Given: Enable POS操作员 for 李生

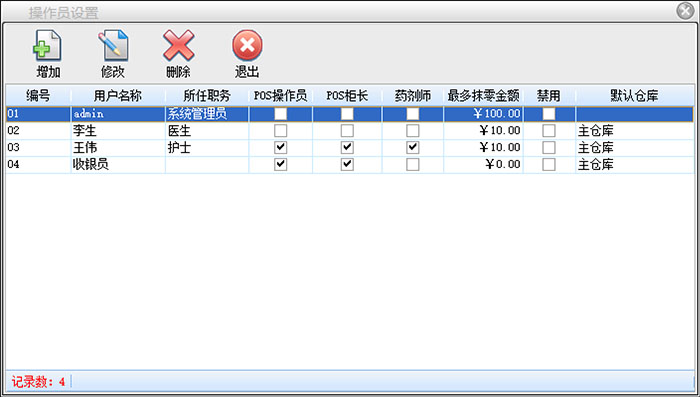Looking at the screenshot, I should [x=280, y=130].
